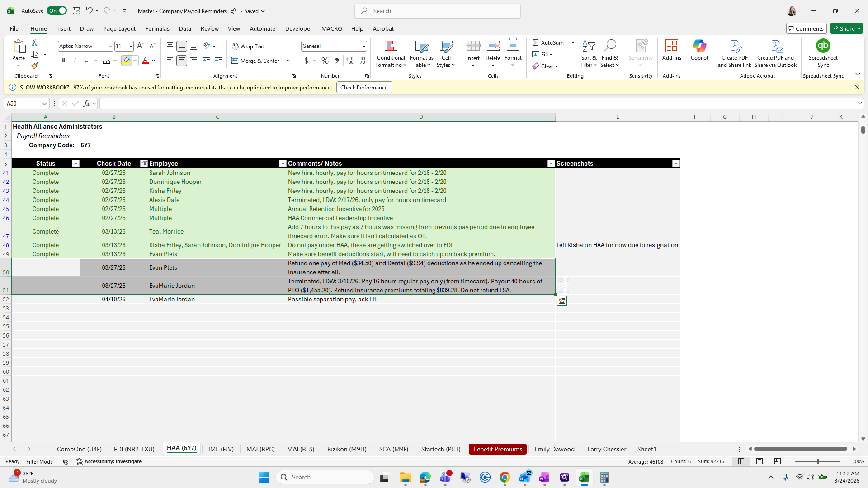868x488 pixels.
Task: Expand the font name combo box
Action: click(x=110, y=46)
